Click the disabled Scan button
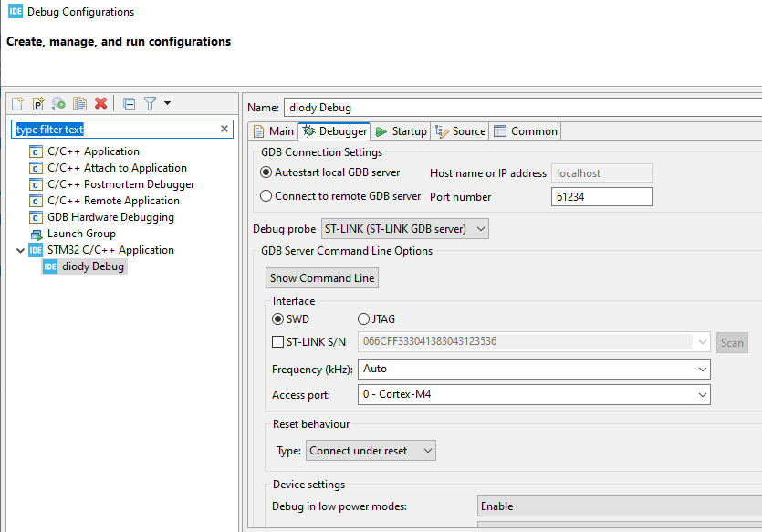Image resolution: width=762 pixels, height=532 pixels. (x=732, y=342)
